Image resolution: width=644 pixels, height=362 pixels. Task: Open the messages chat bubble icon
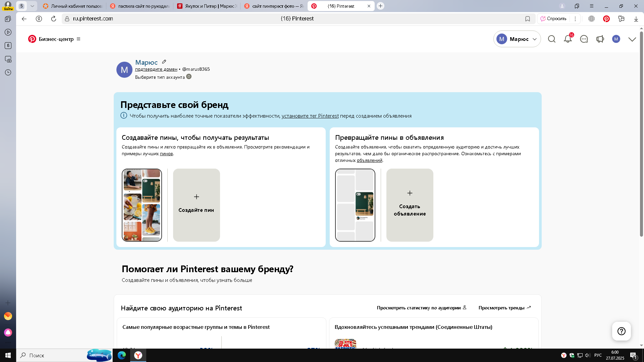tap(584, 39)
